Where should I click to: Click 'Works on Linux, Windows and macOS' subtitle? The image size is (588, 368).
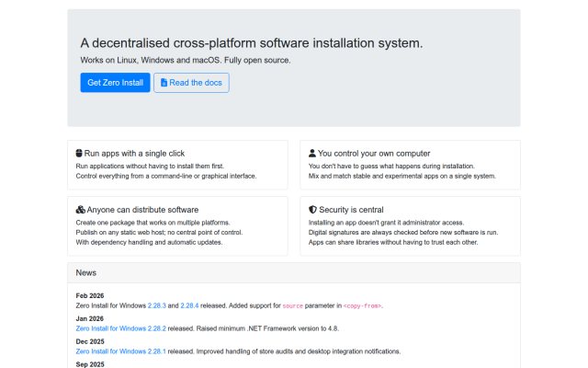click(186, 60)
